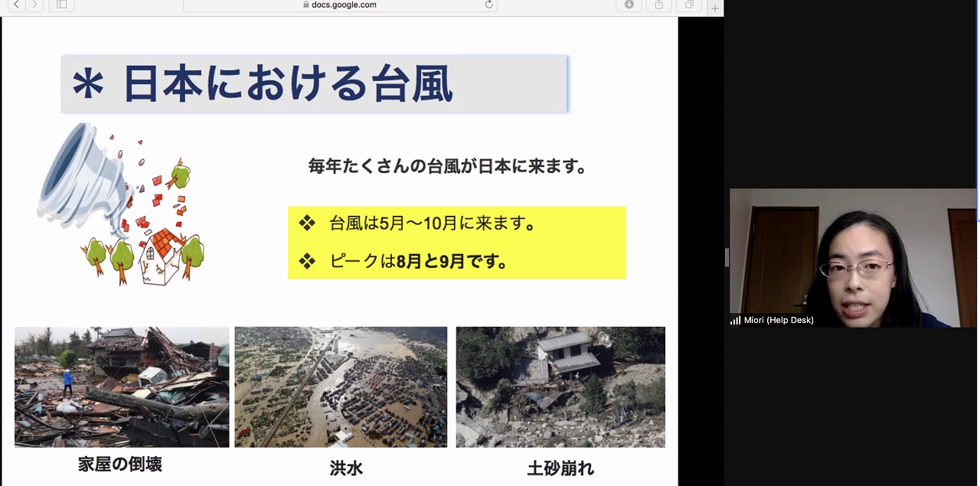Click the caption 洪水

pos(346,468)
